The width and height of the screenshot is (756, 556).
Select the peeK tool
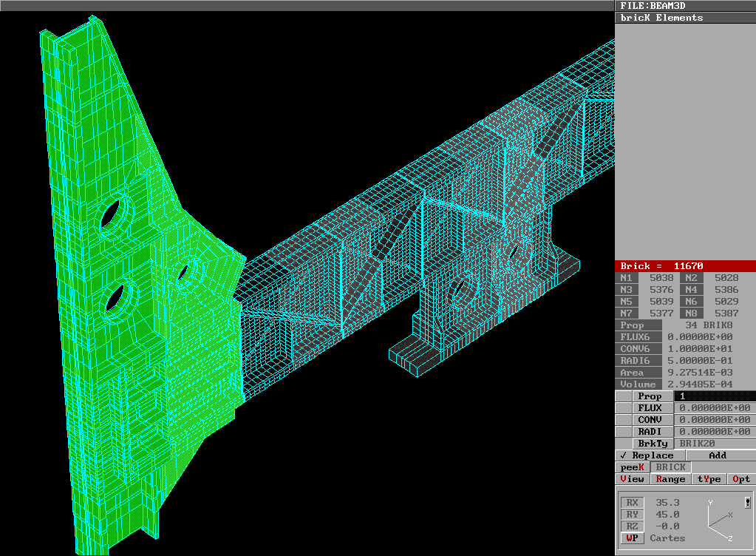pyautogui.click(x=632, y=467)
